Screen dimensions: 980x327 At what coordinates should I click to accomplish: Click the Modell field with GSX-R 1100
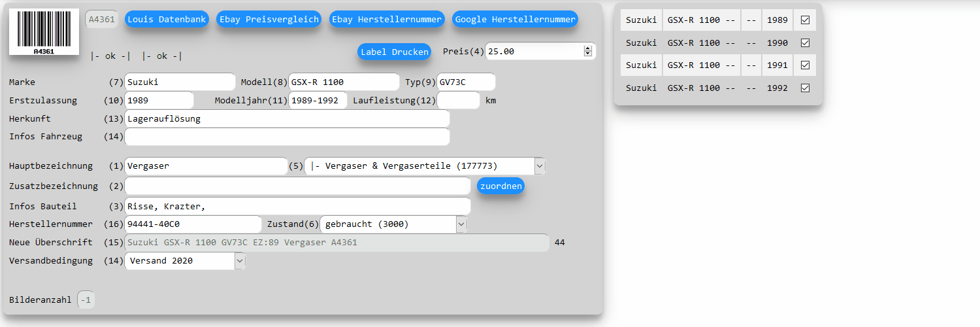(344, 82)
